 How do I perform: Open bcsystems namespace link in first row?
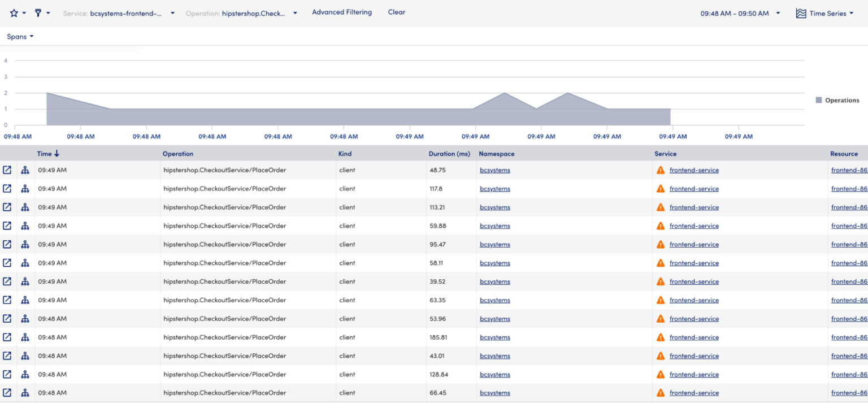point(494,170)
